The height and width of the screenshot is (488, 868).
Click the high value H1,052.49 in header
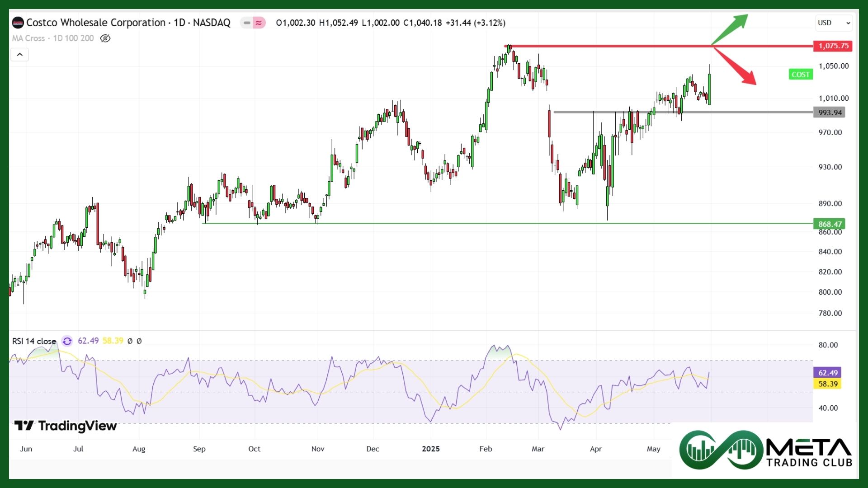point(338,23)
